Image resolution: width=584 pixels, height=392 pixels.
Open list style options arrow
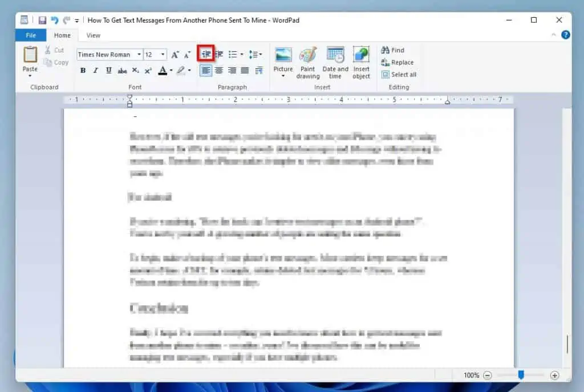click(x=242, y=54)
